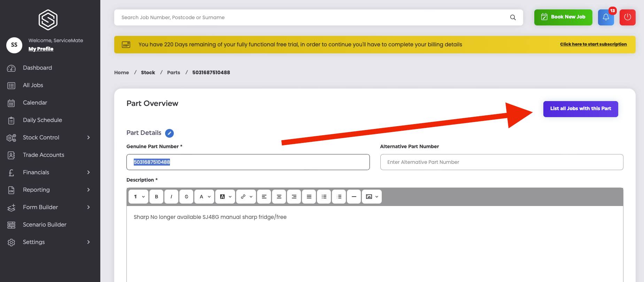Image resolution: width=644 pixels, height=282 pixels.
Task: Click the start subscription link
Action: click(x=593, y=44)
